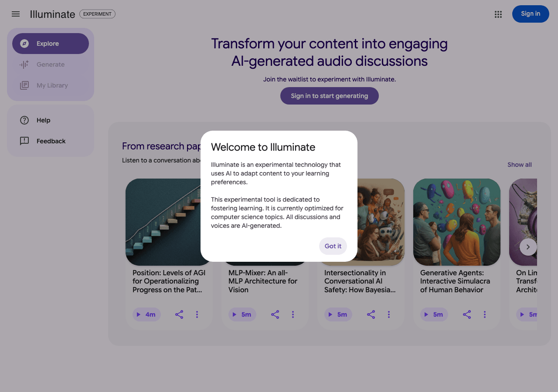Click the Sign in button
Viewport: 558px width, 392px height.
tap(531, 14)
